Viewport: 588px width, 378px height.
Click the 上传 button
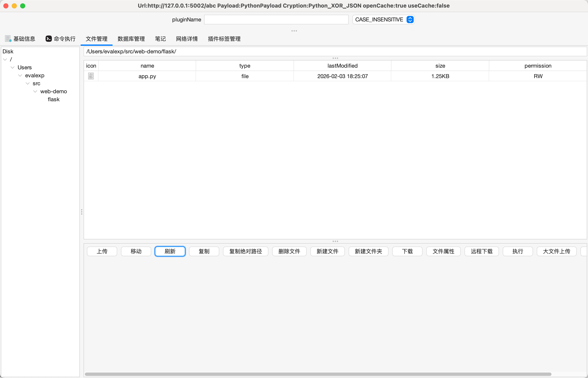tap(102, 251)
